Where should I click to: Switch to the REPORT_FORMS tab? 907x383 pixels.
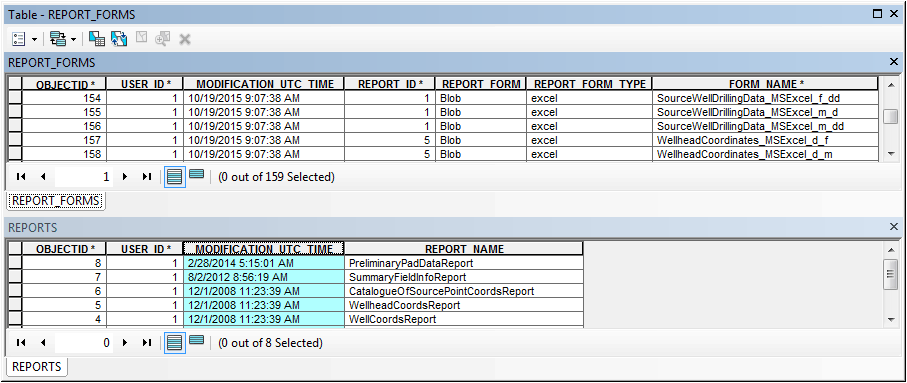tap(56, 201)
